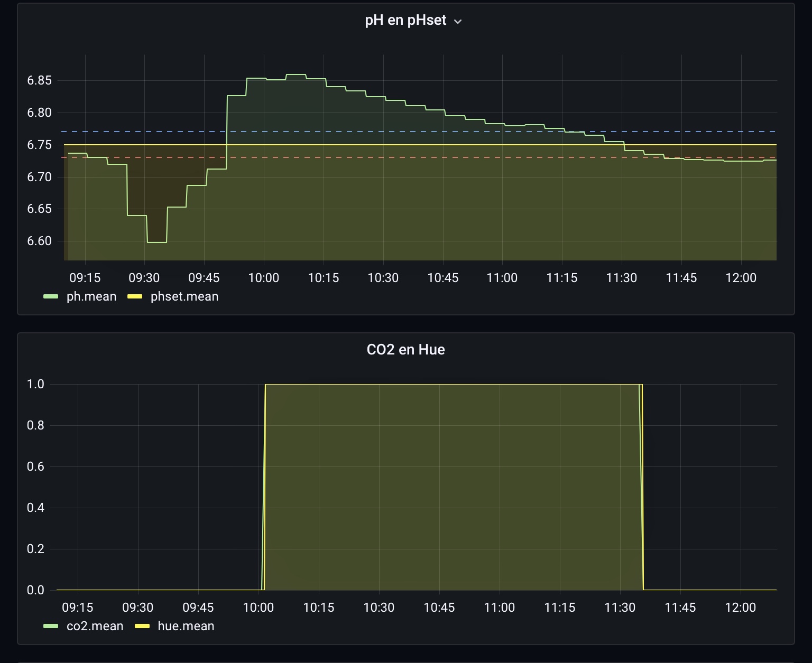Screen dimensions: 812x663
Task: Open the pH en pHset panel menu chevron
Action: coord(458,22)
